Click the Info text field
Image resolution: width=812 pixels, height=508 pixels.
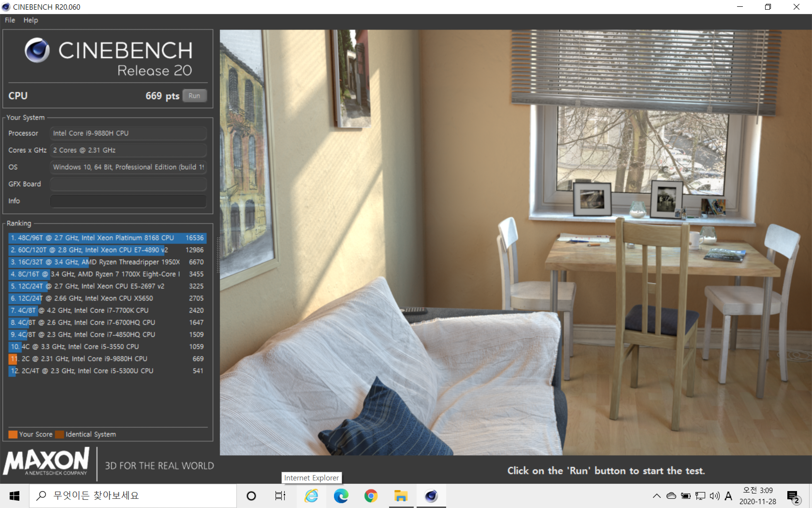pos(128,201)
